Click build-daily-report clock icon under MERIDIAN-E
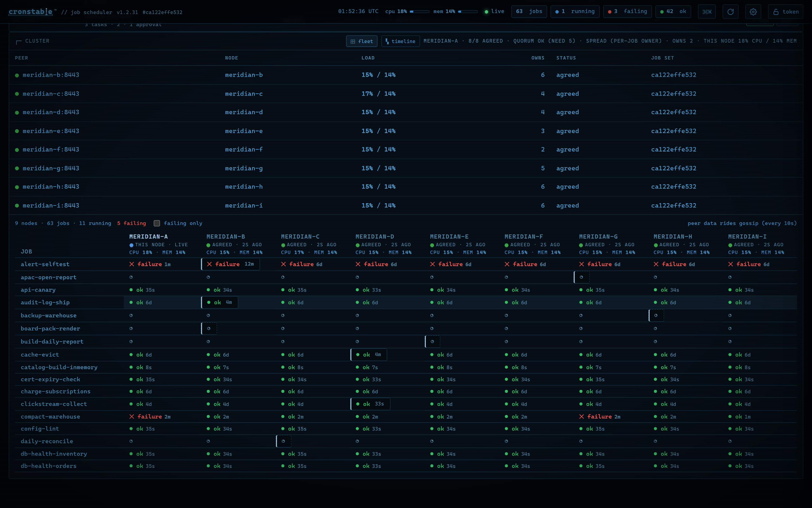812x508 pixels. [432, 342]
